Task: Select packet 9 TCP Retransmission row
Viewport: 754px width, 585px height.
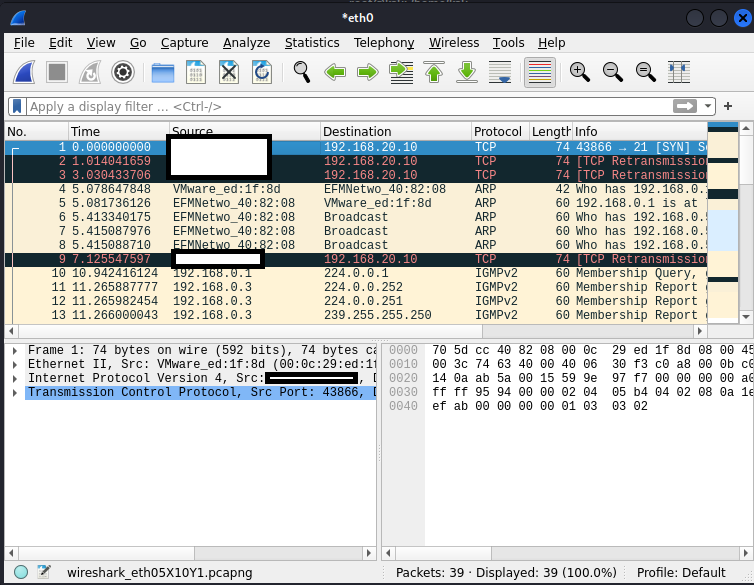Action: (356, 259)
